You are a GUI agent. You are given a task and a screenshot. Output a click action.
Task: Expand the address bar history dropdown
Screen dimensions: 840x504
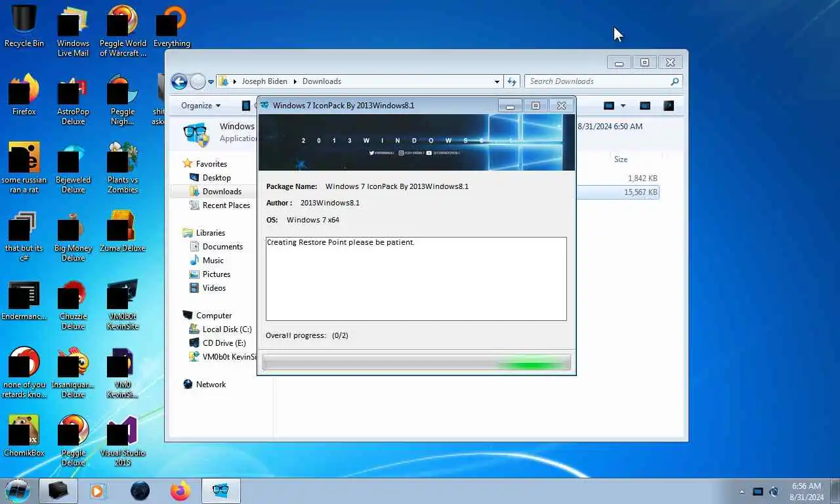[x=497, y=81]
